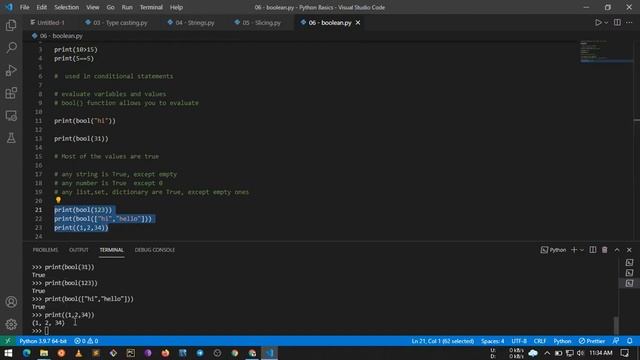Open File Explorer from taskbar
Viewport: 640px width, 360px height.
pos(44,353)
